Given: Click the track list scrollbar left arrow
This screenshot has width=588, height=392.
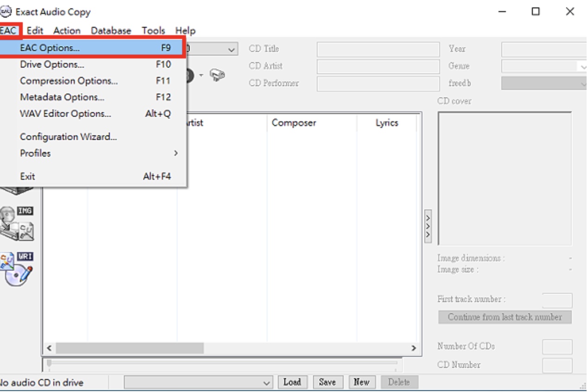Looking at the screenshot, I should click(50, 348).
